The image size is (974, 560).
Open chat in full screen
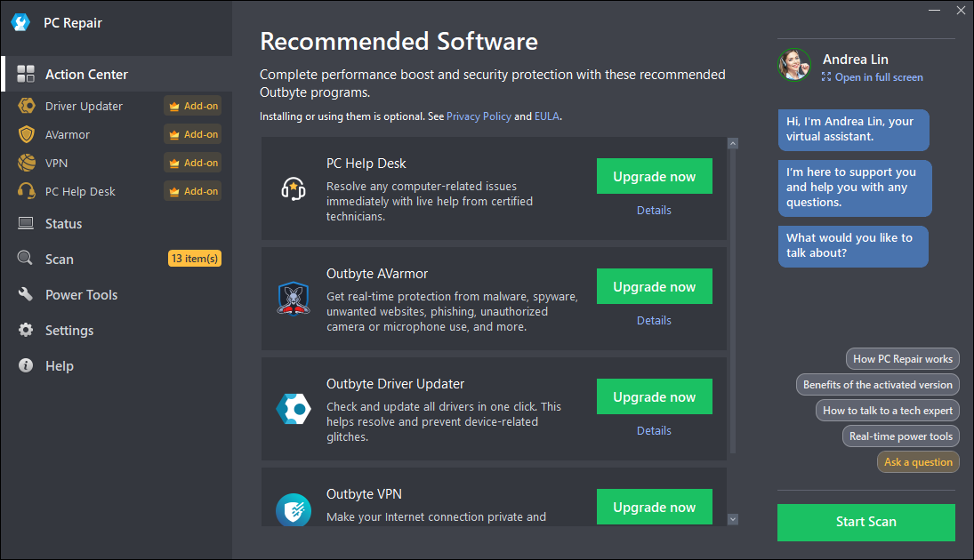point(878,77)
